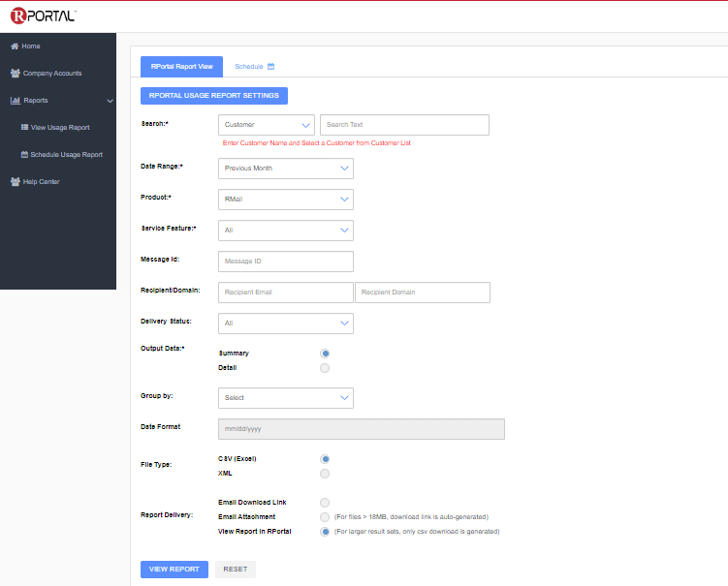728x586 pixels.
Task: Click the 'Output Data:' label
Action: tap(163, 349)
